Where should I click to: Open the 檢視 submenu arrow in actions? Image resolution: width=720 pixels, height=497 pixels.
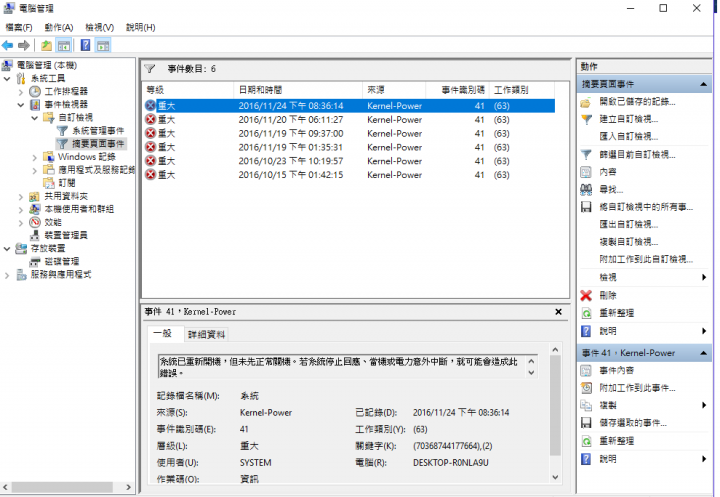click(704, 277)
